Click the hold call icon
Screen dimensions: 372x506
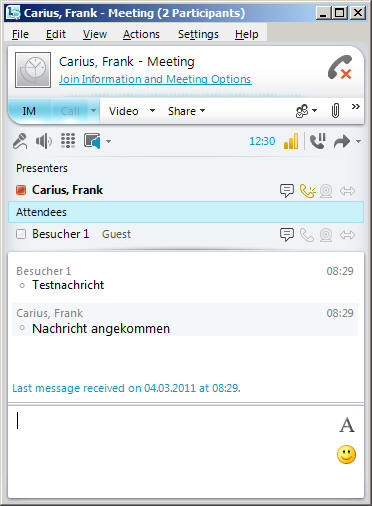click(318, 141)
